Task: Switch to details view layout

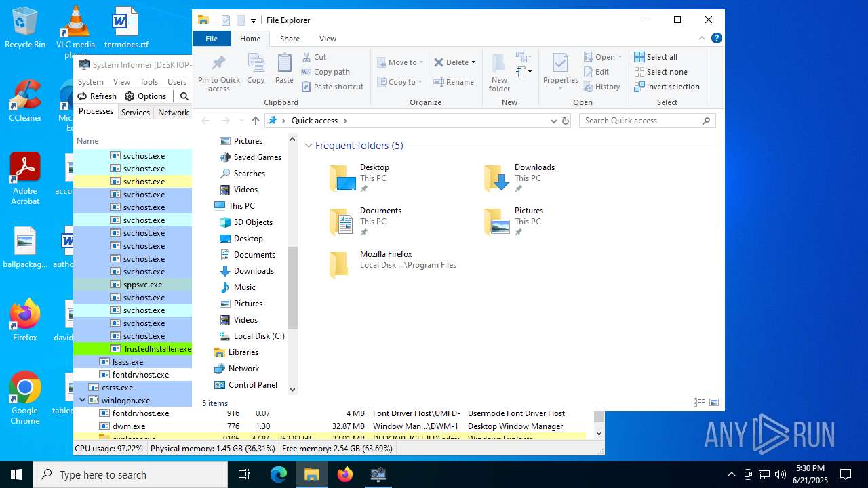Action: pos(699,402)
